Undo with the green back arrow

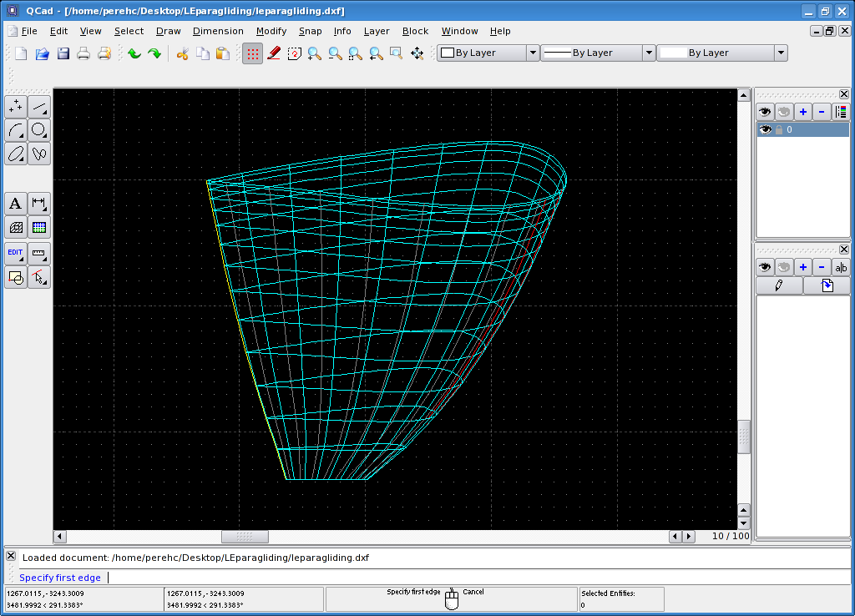pos(134,53)
